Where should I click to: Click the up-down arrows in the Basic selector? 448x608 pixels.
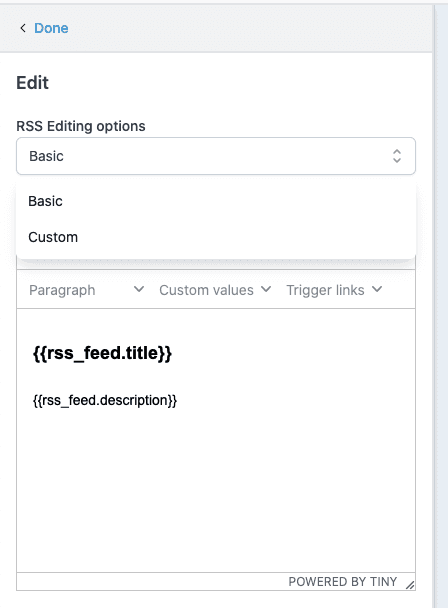coord(396,156)
